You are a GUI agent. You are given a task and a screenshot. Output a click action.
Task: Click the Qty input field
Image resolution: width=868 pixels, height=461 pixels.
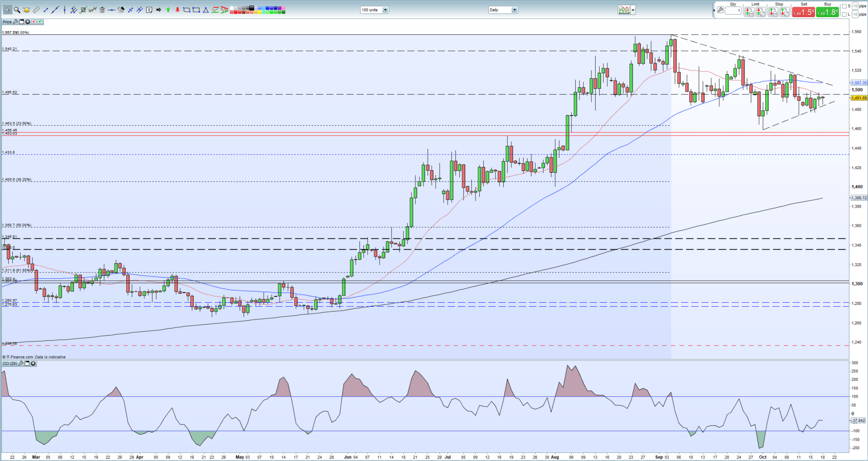(733, 11)
